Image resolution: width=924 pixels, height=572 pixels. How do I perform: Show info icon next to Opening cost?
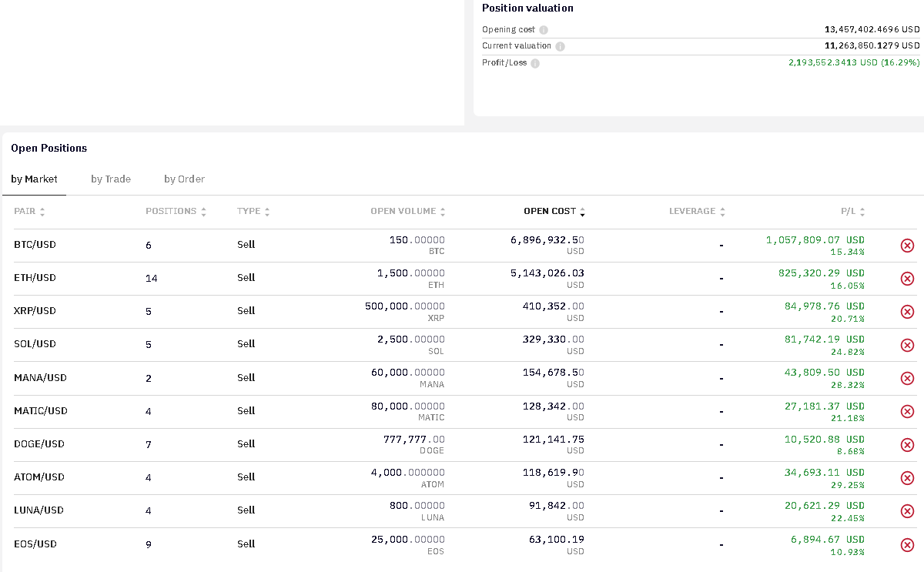pos(544,30)
